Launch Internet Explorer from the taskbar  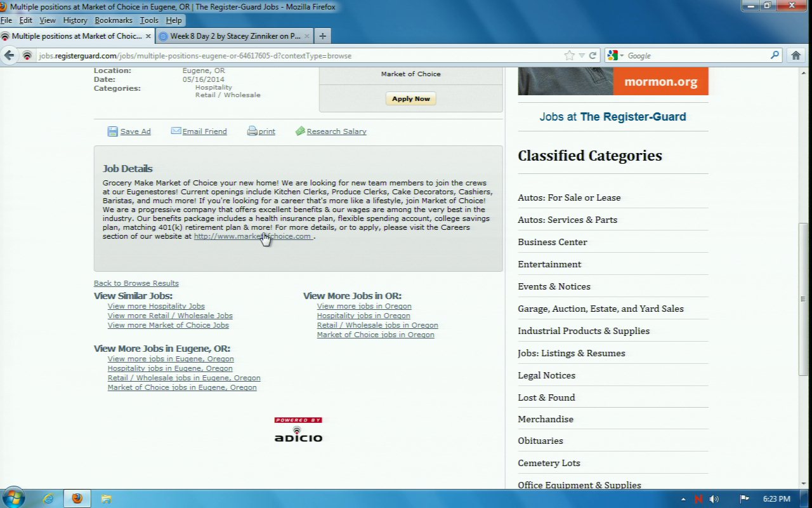[x=48, y=498]
